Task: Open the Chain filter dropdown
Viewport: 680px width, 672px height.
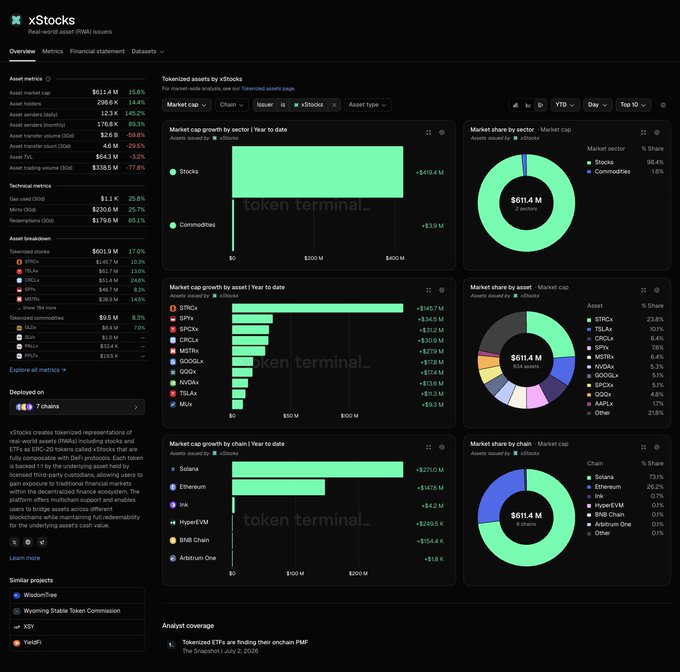Action: [x=232, y=105]
